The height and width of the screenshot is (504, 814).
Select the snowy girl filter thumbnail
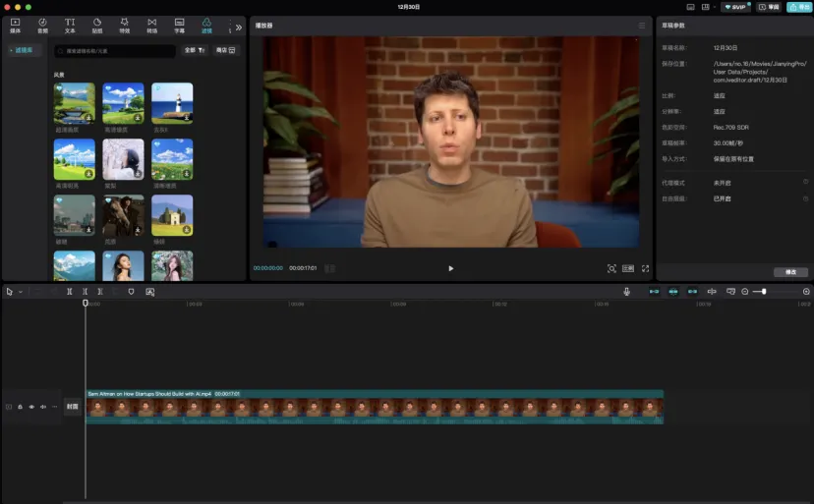click(x=123, y=159)
